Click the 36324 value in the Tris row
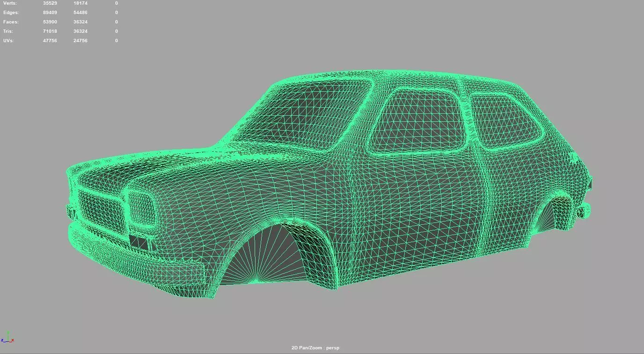 [x=80, y=31]
